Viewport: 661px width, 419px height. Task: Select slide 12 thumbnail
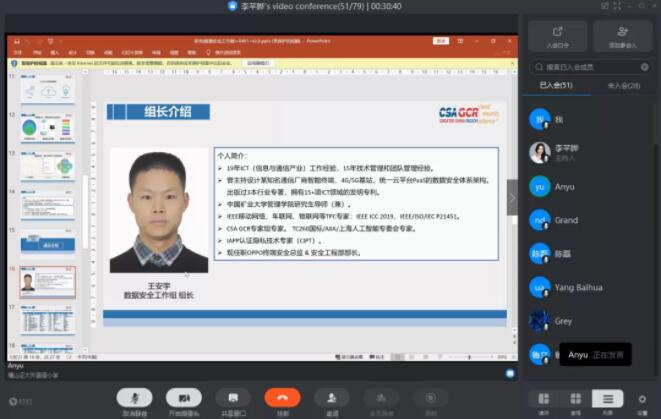[48, 128]
